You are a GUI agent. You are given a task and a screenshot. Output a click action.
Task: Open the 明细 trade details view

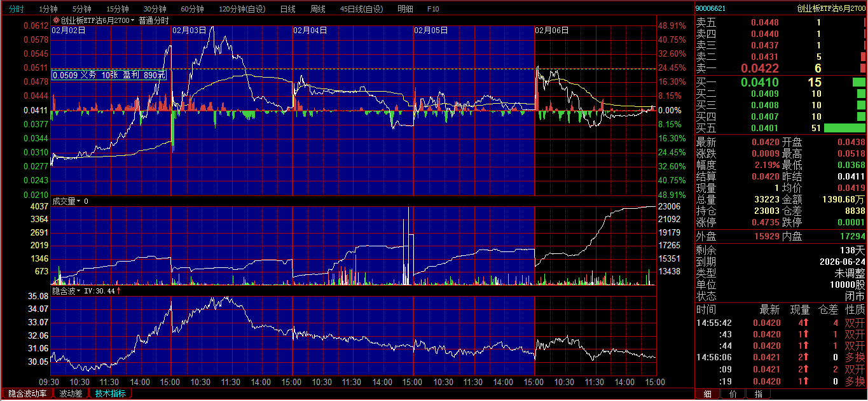pyautogui.click(x=404, y=9)
